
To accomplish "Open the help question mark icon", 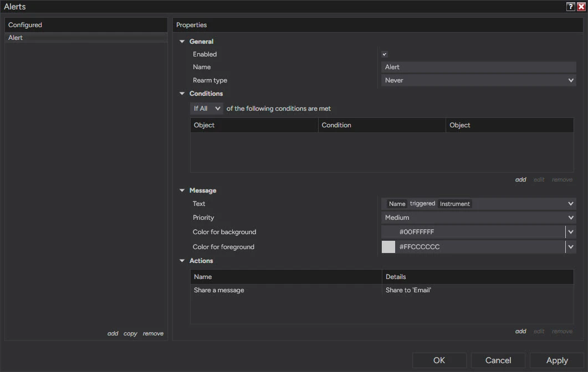I will coord(570,7).
